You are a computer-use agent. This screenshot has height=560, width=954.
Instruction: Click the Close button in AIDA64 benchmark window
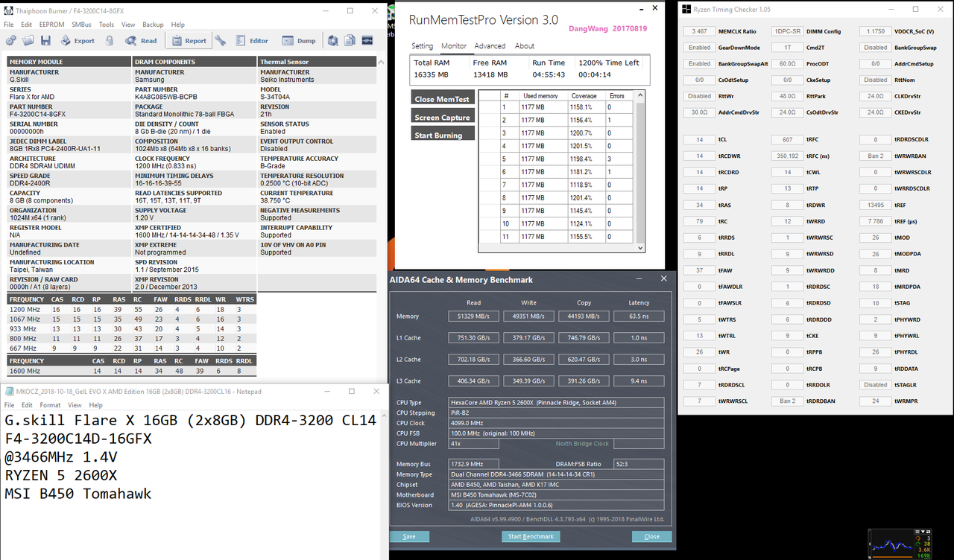point(651,536)
